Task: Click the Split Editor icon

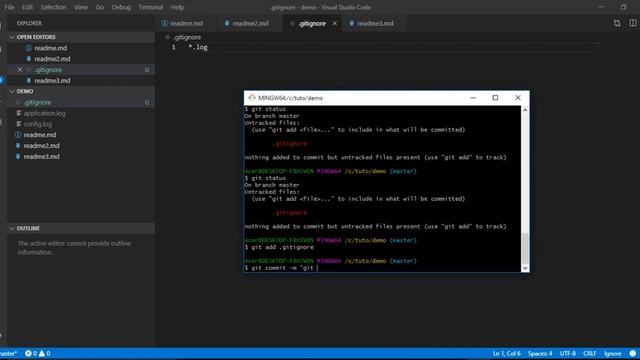Action: tap(633, 23)
